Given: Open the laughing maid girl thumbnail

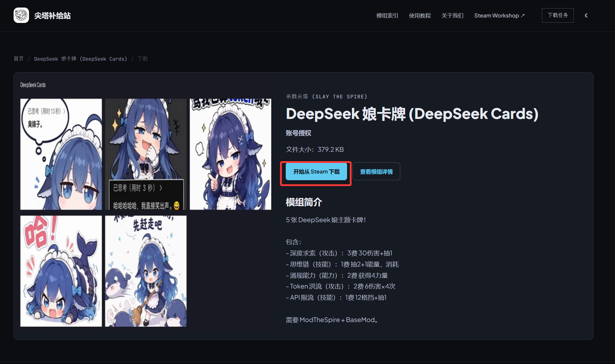Looking at the screenshot, I should (x=146, y=154).
